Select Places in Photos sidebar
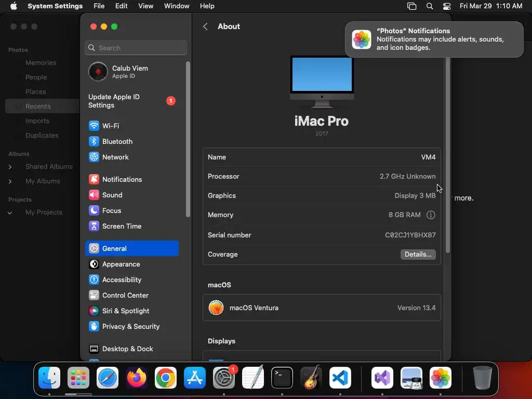 pyautogui.click(x=36, y=92)
